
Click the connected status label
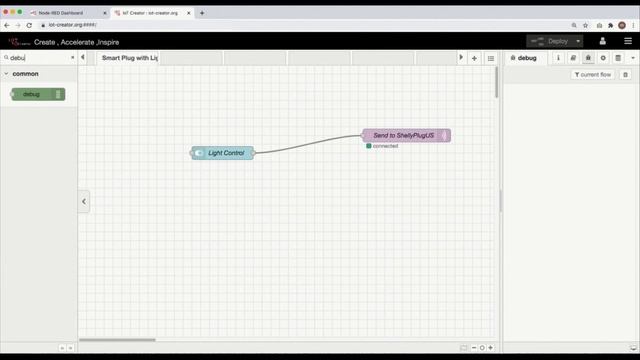[x=385, y=146]
